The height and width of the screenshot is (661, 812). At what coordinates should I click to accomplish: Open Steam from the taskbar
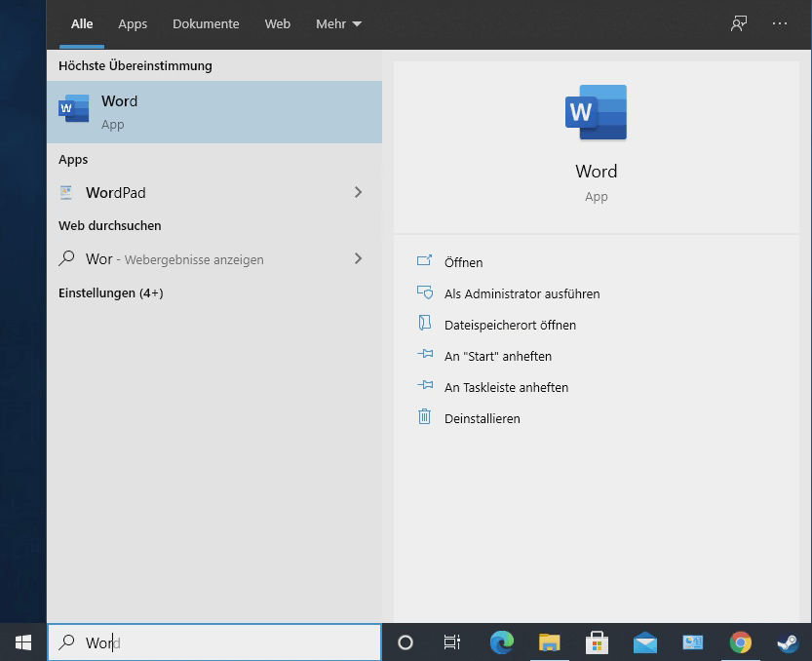(x=788, y=642)
